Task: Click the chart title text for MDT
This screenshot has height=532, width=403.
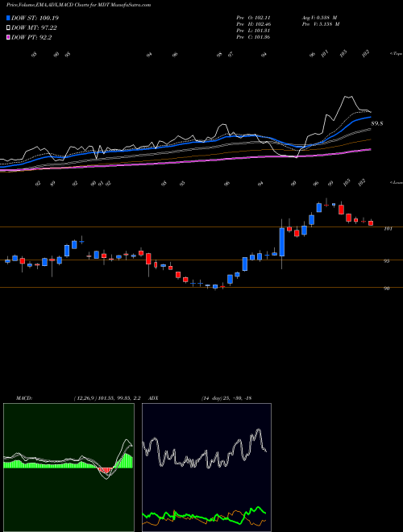Action: pyautogui.click(x=79, y=5)
